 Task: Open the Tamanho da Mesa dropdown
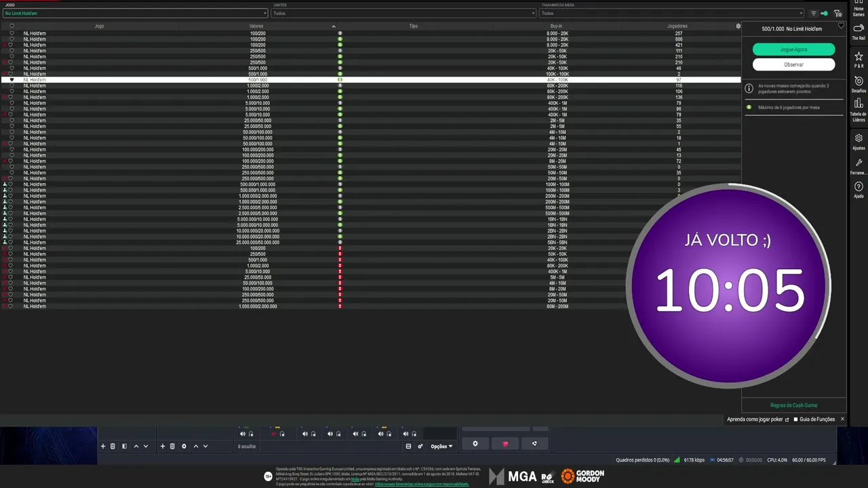671,14
